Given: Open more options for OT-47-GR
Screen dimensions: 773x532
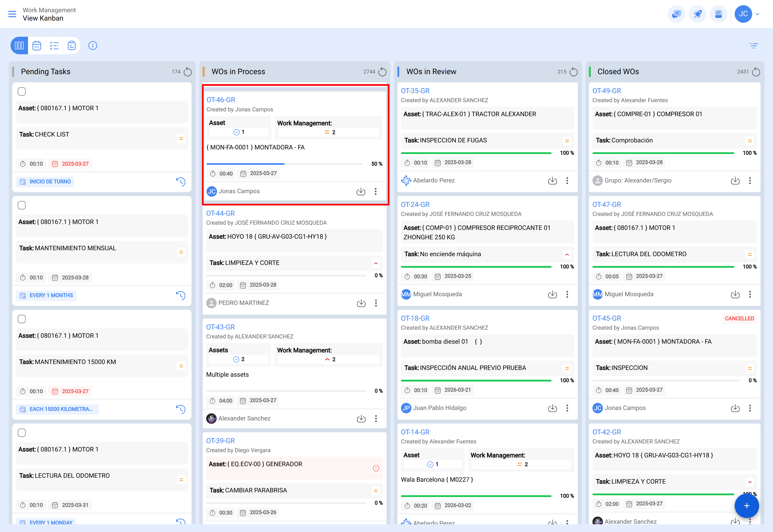Looking at the screenshot, I should point(750,294).
